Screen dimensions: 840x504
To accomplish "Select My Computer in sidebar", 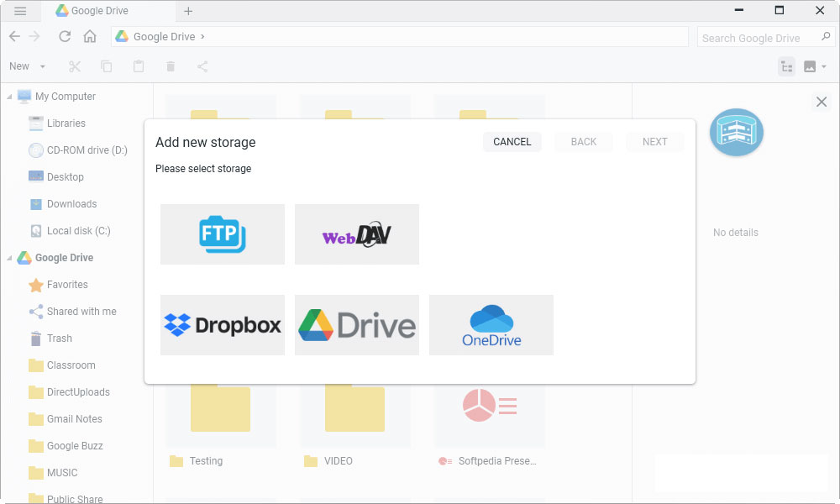I will coord(66,97).
